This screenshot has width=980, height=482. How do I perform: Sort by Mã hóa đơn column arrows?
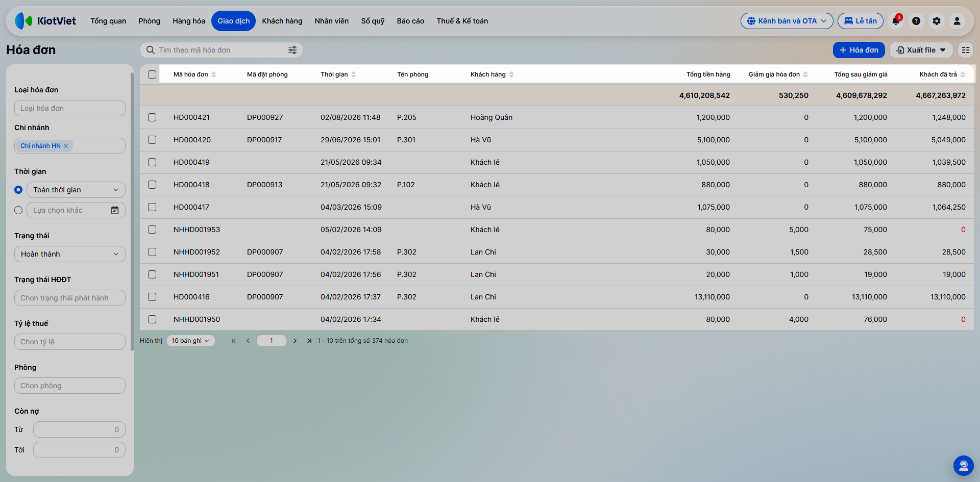(214, 74)
